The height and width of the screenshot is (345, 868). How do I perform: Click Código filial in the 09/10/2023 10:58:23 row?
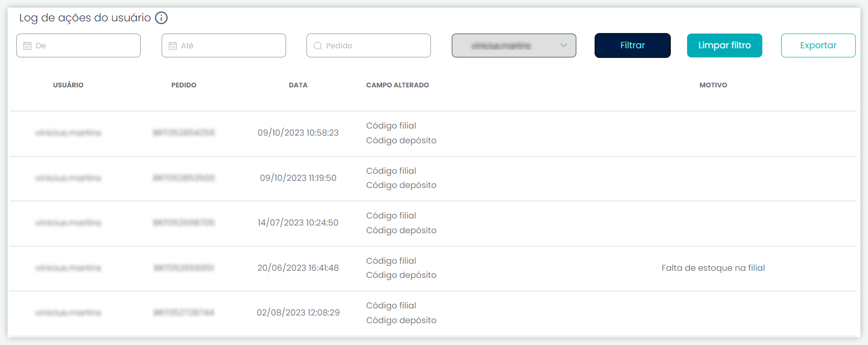[391, 126]
